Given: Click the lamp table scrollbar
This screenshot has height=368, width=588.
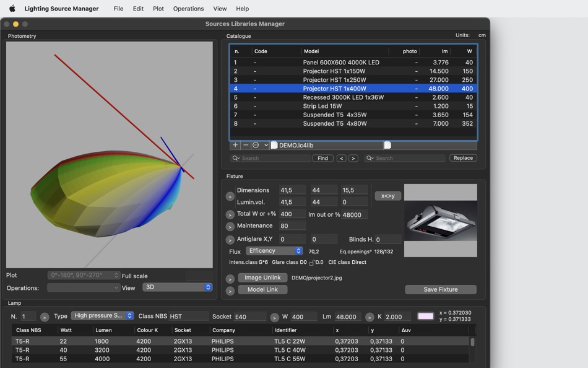Looking at the screenshot, I should click(x=472, y=342).
